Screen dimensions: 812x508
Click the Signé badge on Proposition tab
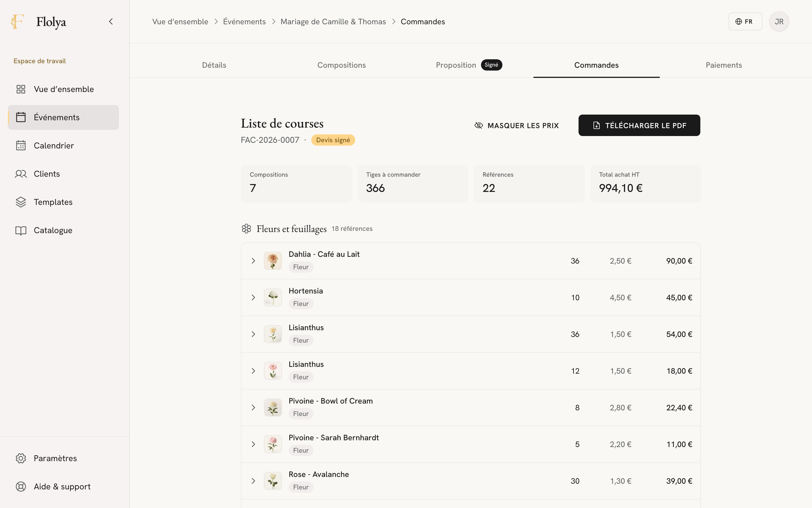pos(491,65)
